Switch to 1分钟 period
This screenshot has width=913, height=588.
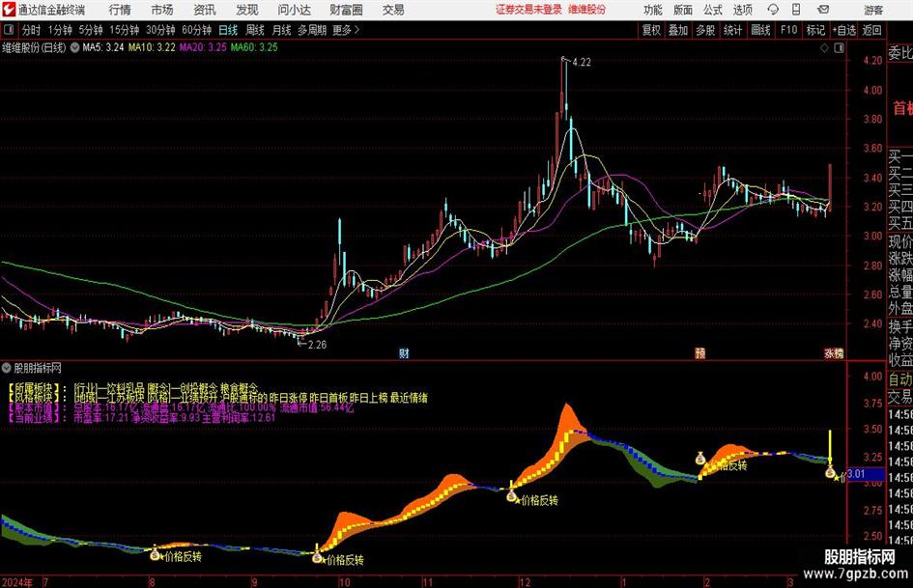coord(60,30)
